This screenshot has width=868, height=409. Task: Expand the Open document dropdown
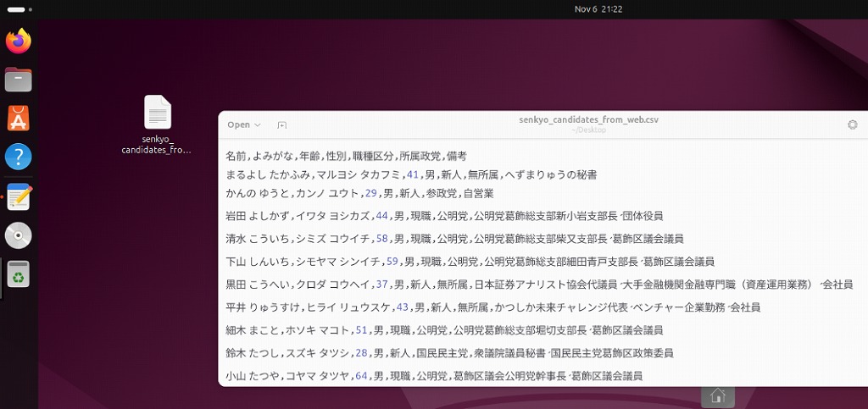click(244, 125)
